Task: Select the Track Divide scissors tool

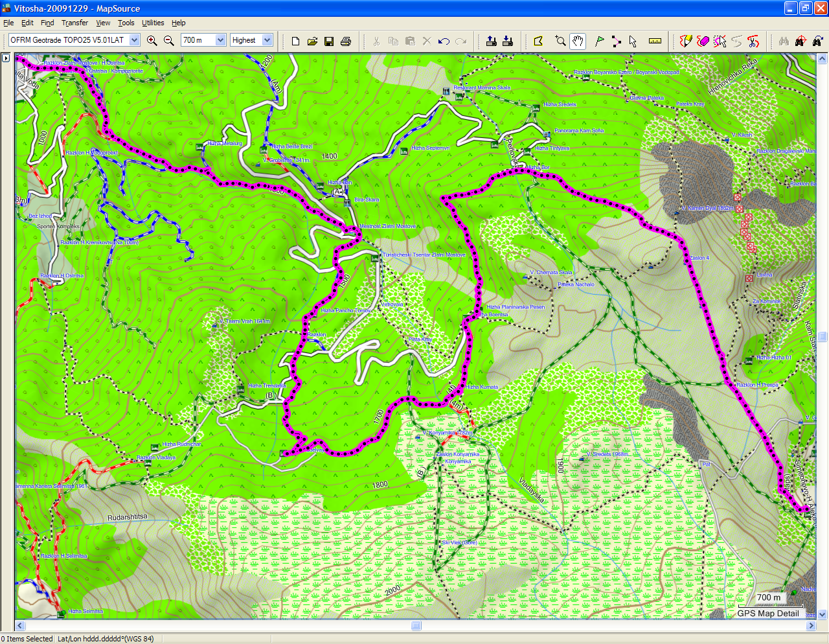Action: (x=753, y=41)
